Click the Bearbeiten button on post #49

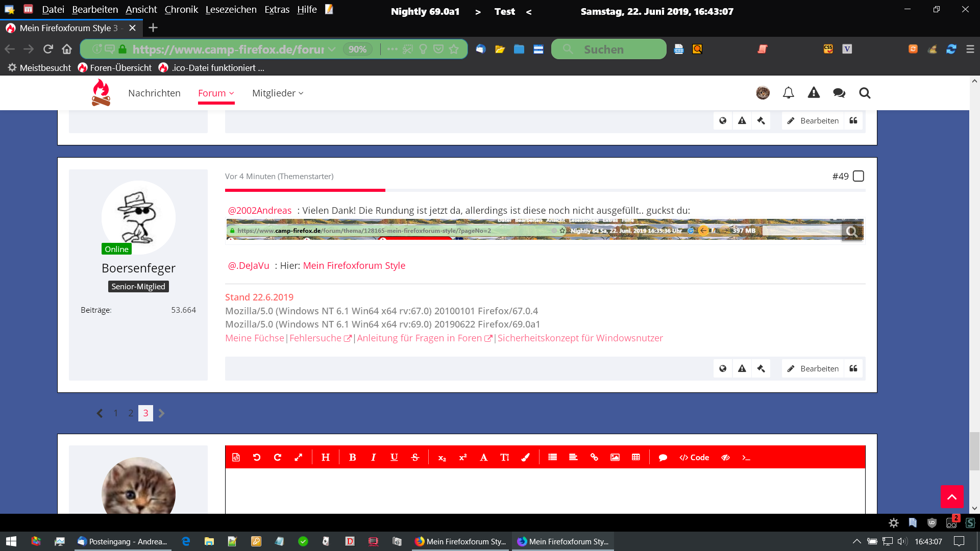[813, 368]
